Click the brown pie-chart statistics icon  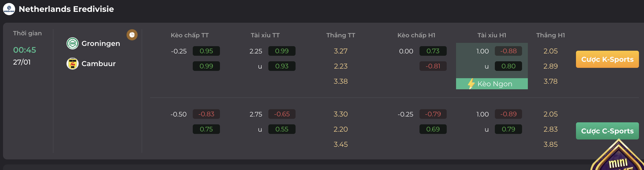click(132, 35)
